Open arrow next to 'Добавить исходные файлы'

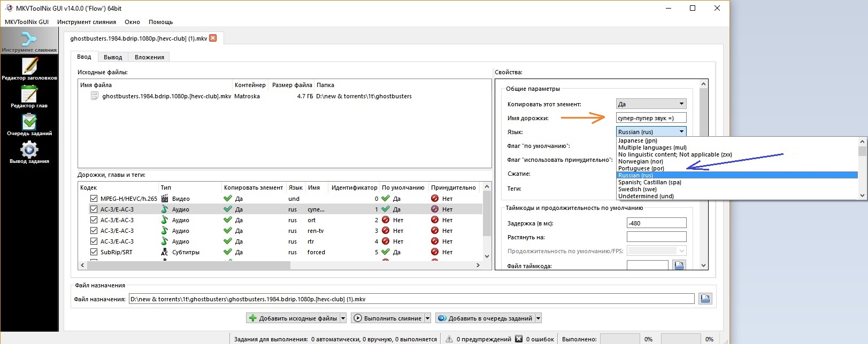point(343,318)
